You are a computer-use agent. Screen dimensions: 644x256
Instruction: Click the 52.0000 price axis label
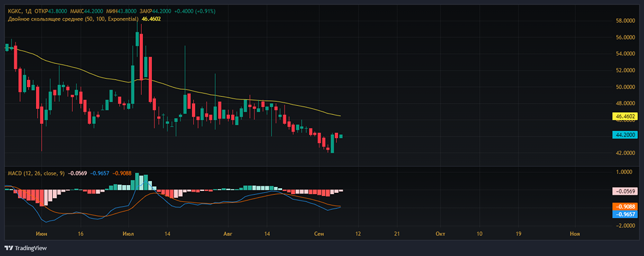pos(626,71)
